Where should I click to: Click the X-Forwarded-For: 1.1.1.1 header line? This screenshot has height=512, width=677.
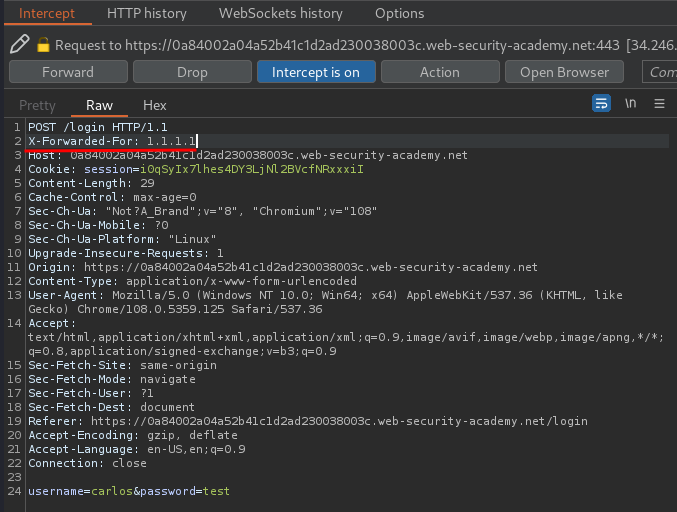[112, 141]
